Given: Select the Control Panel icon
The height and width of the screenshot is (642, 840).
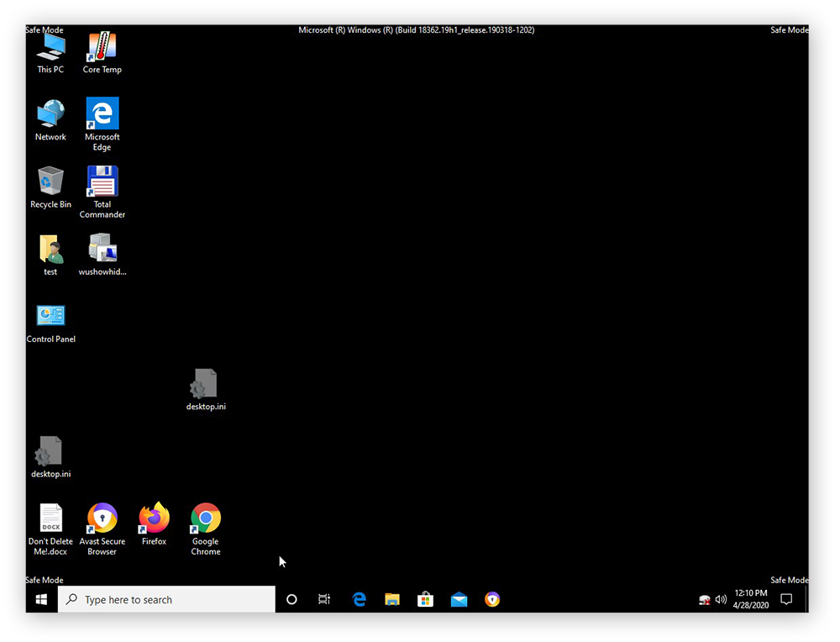Looking at the screenshot, I should [50, 324].
